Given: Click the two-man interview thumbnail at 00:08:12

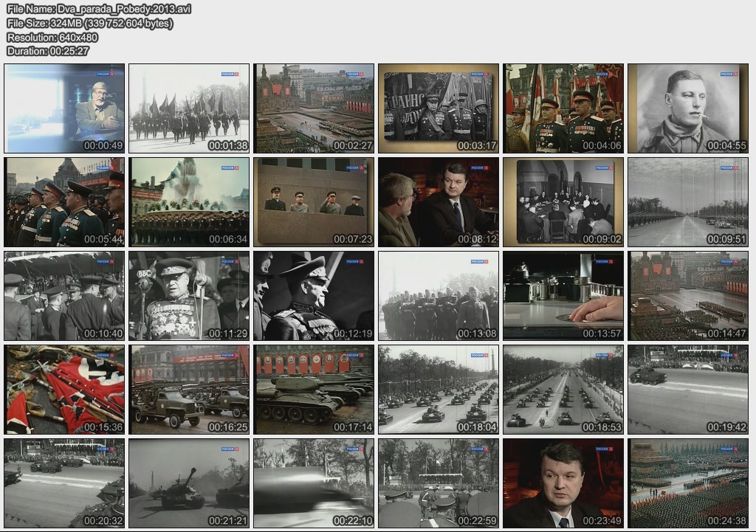Looking at the screenshot, I should pyautogui.click(x=439, y=201).
